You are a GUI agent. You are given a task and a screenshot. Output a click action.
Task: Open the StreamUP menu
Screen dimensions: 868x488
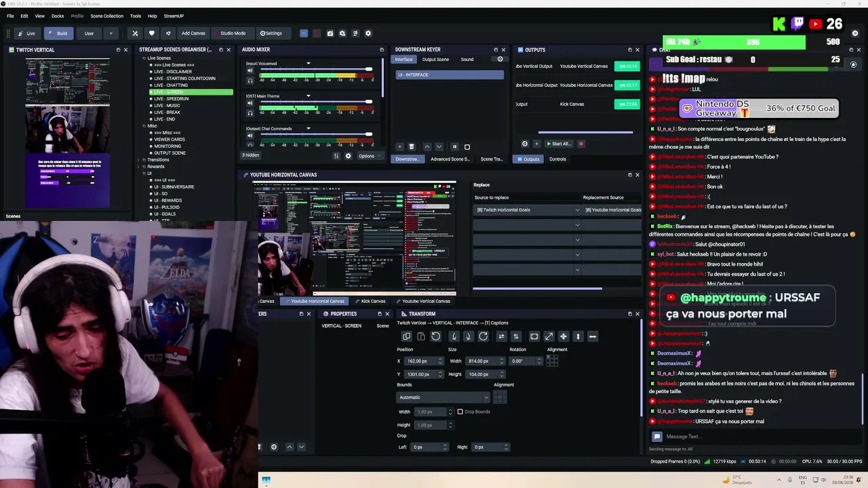174,16
